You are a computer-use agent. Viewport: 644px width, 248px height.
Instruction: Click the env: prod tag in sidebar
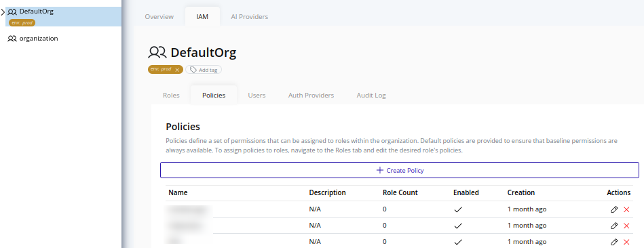pos(22,22)
